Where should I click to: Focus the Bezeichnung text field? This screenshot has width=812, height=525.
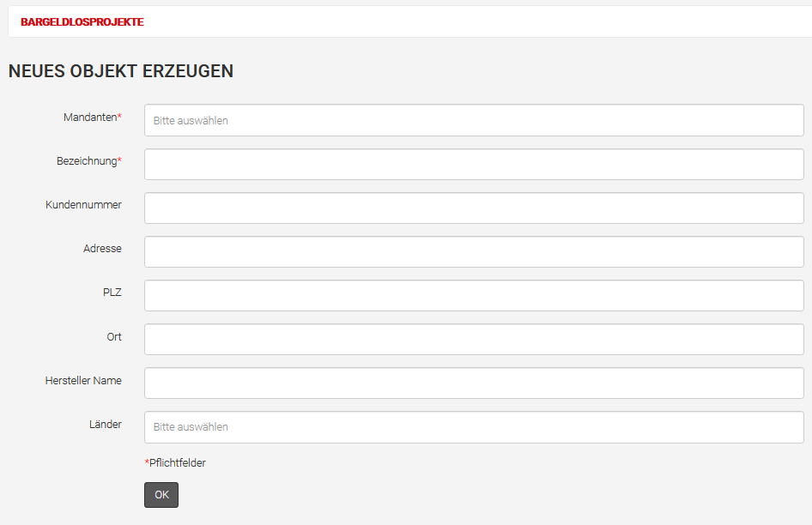pyautogui.click(x=474, y=165)
